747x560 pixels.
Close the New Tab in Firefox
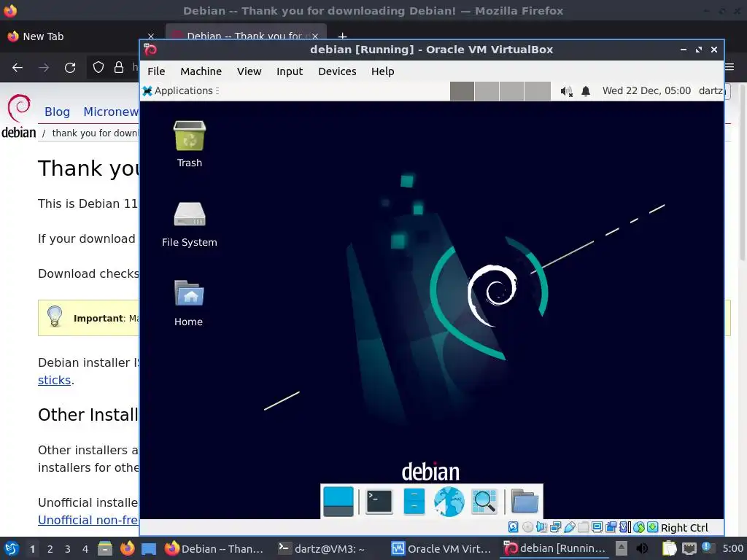coord(150,36)
